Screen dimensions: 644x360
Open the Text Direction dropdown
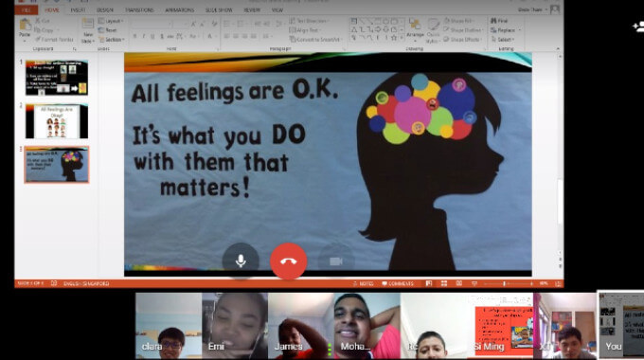click(x=310, y=21)
